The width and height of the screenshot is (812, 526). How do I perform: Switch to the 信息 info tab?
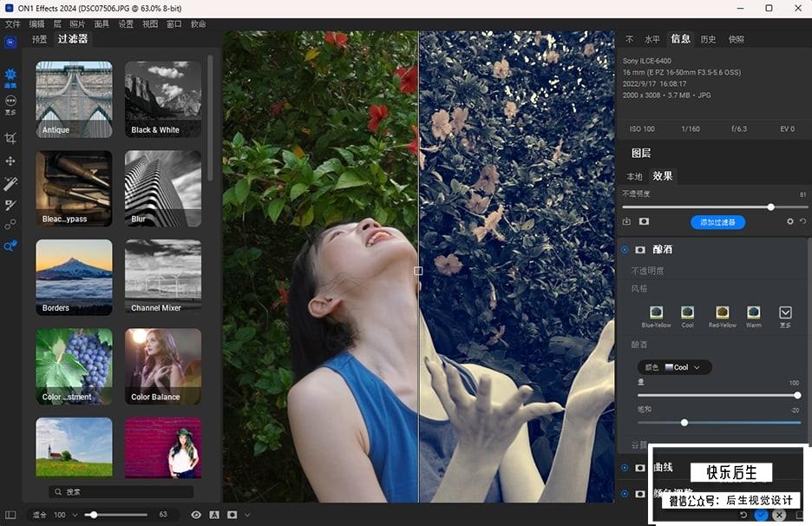pos(680,39)
